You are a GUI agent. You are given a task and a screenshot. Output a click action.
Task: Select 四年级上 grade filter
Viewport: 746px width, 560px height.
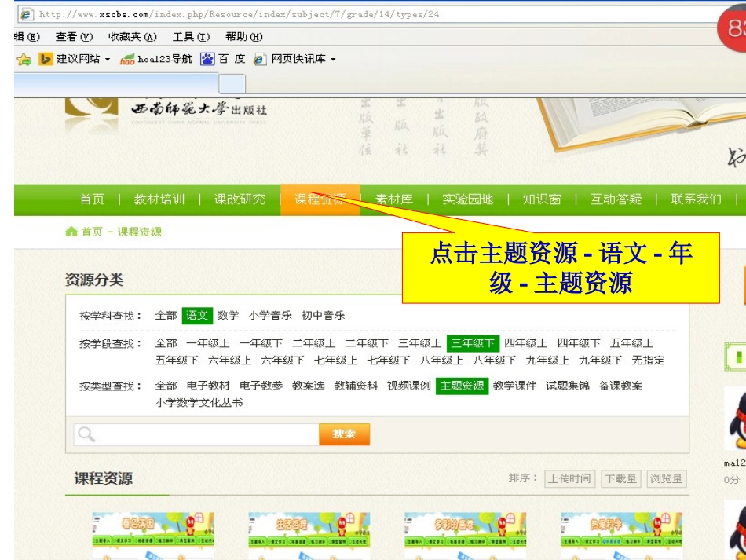pos(525,343)
